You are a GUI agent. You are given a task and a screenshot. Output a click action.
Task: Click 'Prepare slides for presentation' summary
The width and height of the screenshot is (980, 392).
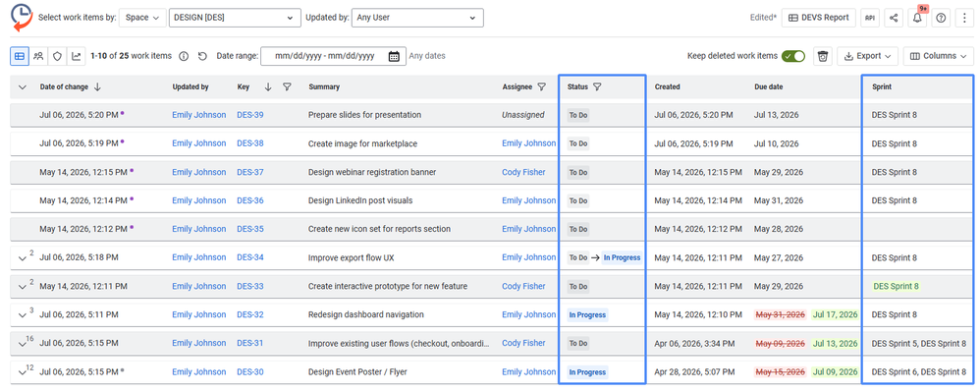[364, 115]
